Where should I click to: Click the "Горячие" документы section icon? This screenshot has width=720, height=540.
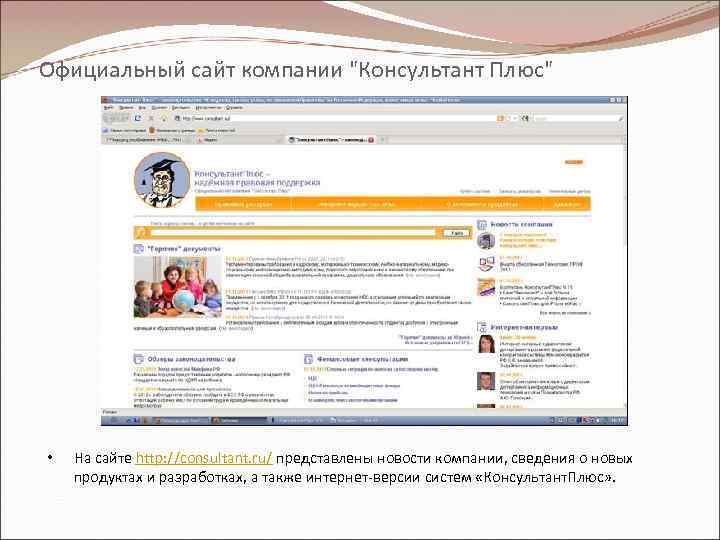pyautogui.click(x=139, y=249)
